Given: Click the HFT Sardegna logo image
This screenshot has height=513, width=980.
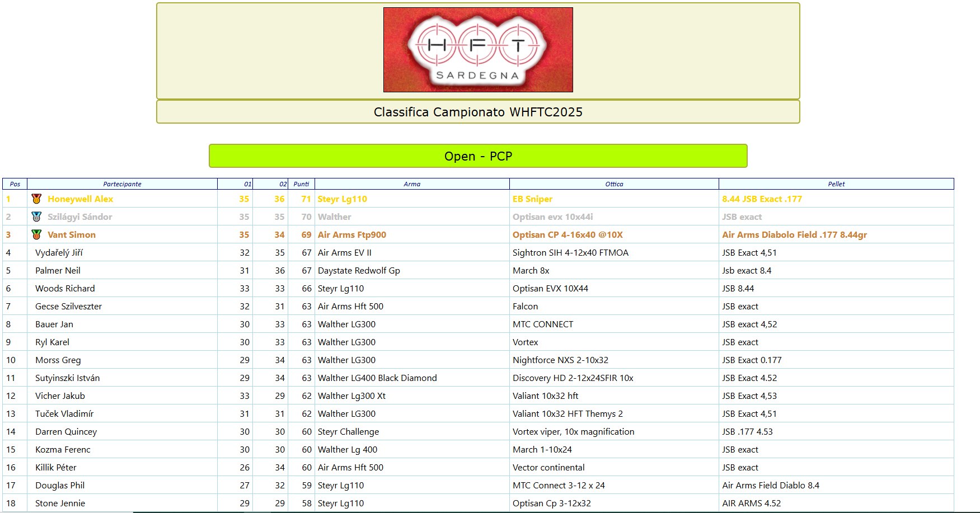Looking at the screenshot, I should point(478,50).
